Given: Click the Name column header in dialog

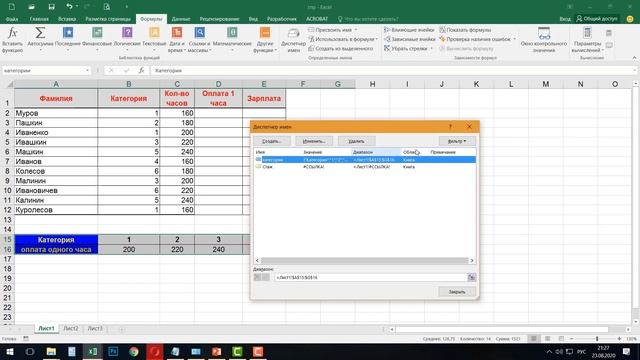Looking at the screenshot, I should tap(278, 152).
